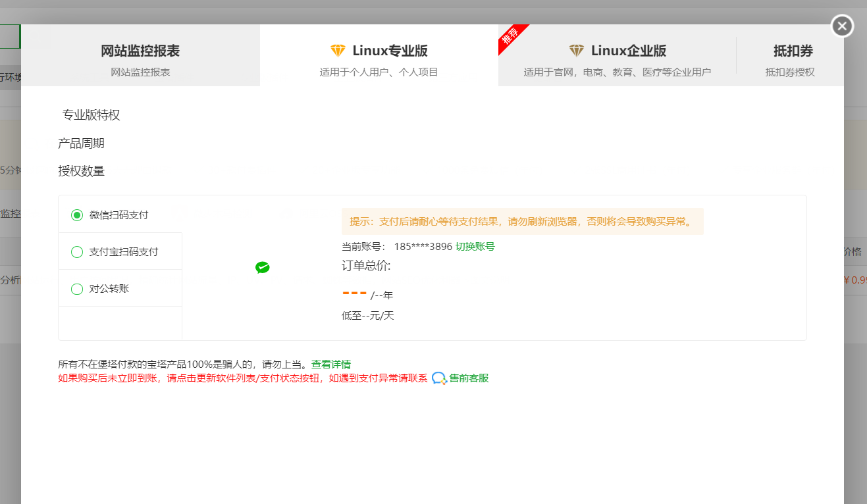Switch to 抵扣券 tab
867x504 pixels.
pos(790,55)
